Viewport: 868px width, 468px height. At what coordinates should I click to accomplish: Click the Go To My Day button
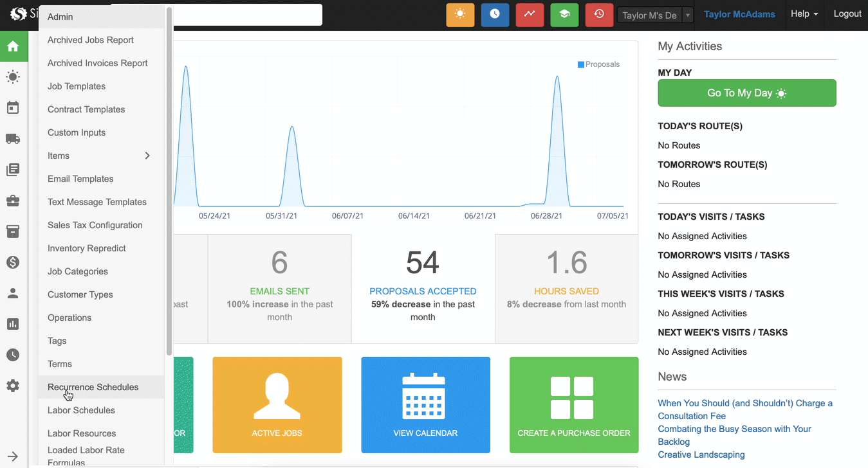click(746, 93)
